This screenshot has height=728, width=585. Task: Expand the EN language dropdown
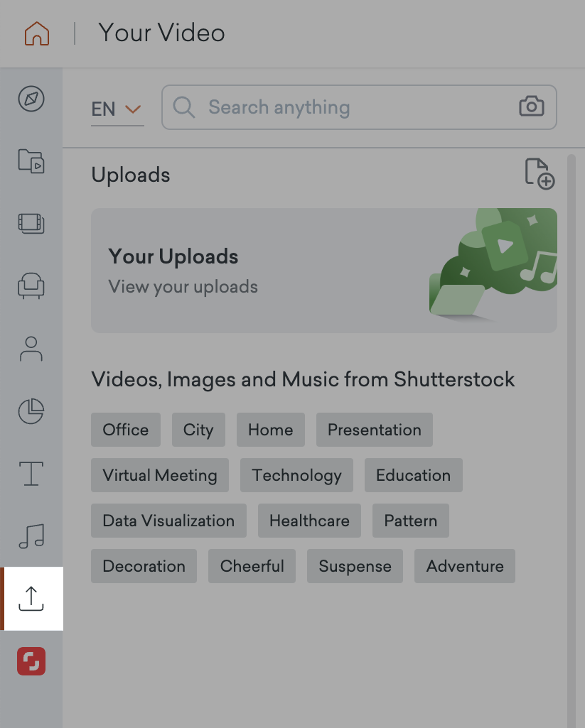tap(117, 109)
